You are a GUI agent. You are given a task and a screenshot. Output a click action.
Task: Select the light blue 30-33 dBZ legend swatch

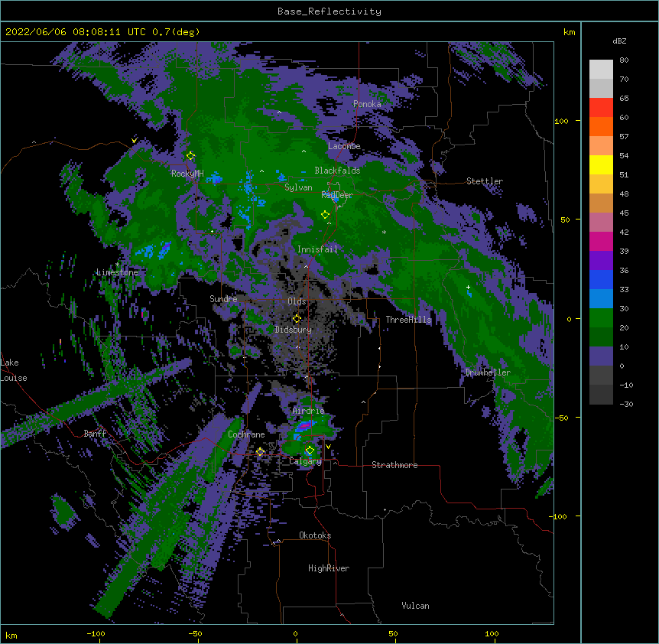pyautogui.click(x=601, y=298)
